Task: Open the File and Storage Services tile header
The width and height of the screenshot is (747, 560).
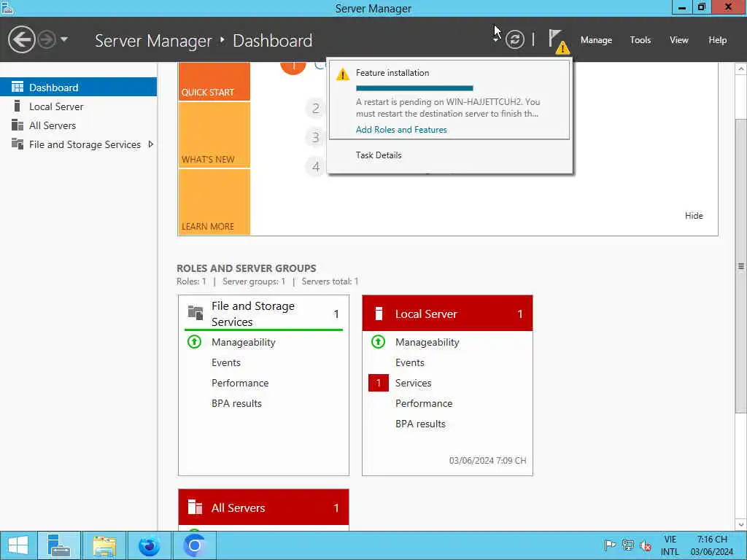Action: (x=263, y=314)
